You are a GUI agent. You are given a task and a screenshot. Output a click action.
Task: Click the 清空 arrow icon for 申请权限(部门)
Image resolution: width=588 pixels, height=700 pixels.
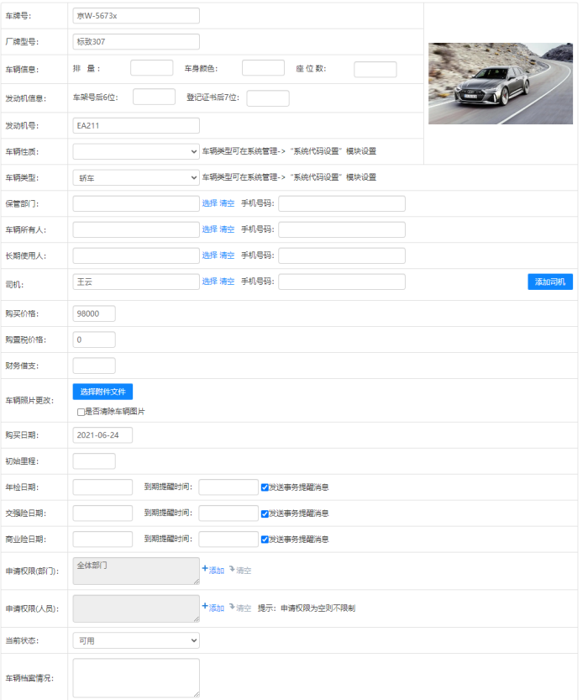pyautogui.click(x=232, y=569)
